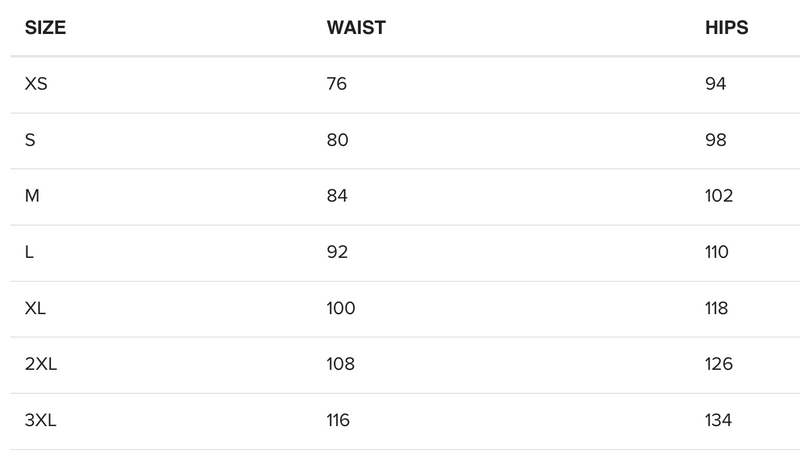
Task: Click the WAIST column header
Action: point(356,28)
